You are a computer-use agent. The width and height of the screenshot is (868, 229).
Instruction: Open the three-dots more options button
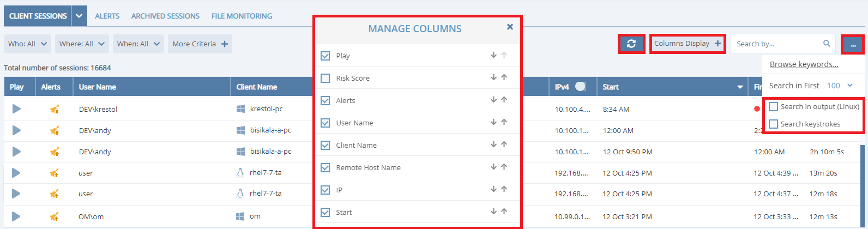pyautogui.click(x=853, y=45)
